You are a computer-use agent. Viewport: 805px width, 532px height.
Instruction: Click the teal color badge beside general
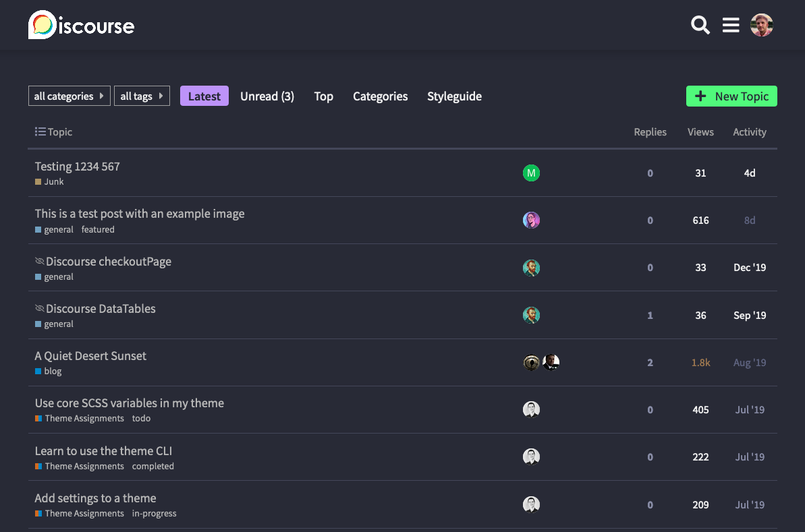pyautogui.click(x=38, y=229)
